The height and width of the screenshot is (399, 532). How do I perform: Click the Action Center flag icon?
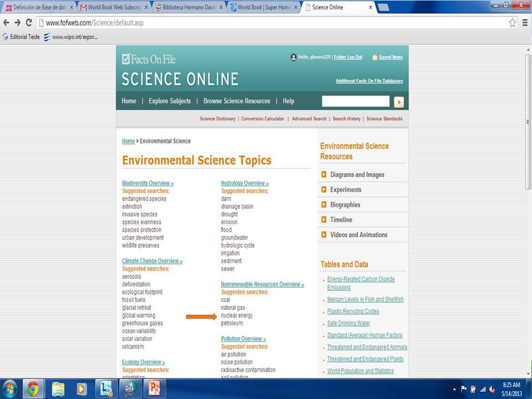tap(464, 389)
